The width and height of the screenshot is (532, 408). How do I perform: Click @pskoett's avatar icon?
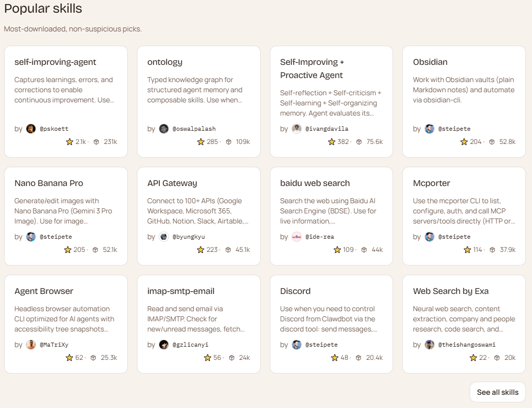[x=31, y=129]
